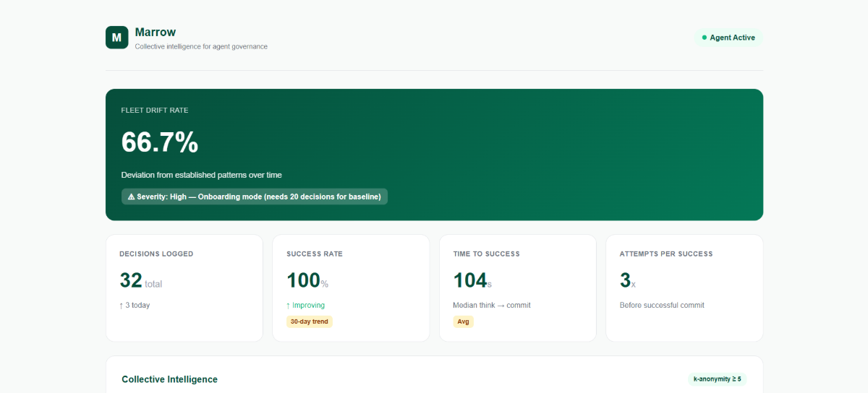Click the warning triangle in Severity badge

point(131,196)
